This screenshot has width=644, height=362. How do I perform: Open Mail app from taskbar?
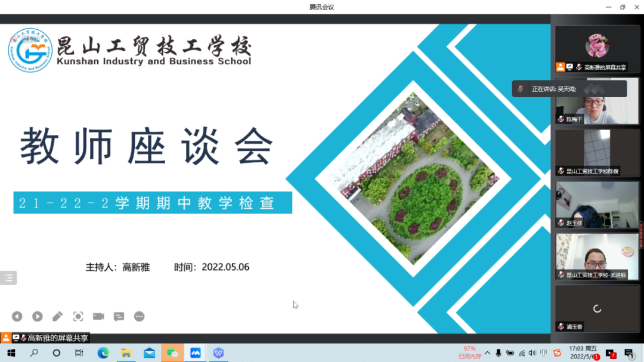pyautogui.click(x=150, y=353)
